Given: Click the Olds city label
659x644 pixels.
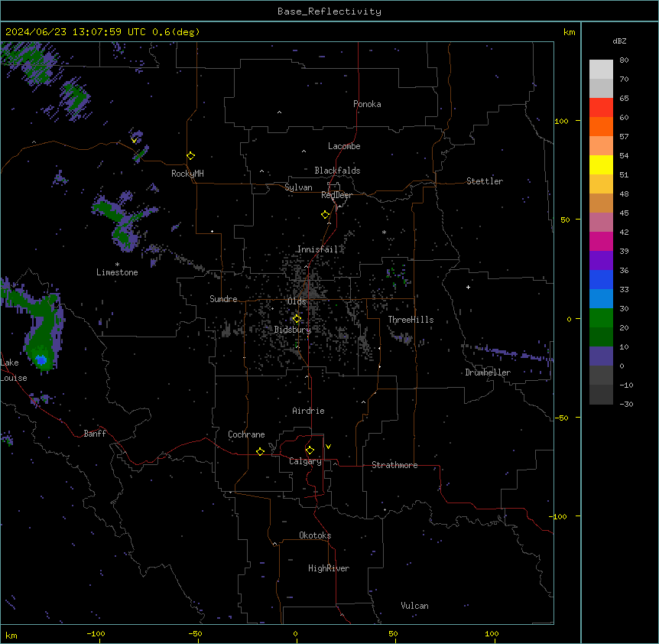Looking at the screenshot, I should [x=297, y=301].
